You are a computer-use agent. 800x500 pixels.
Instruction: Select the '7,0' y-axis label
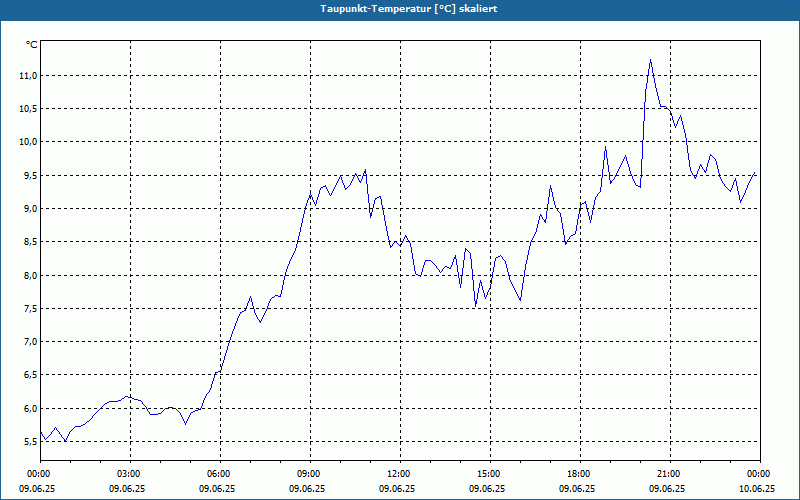click(30, 342)
